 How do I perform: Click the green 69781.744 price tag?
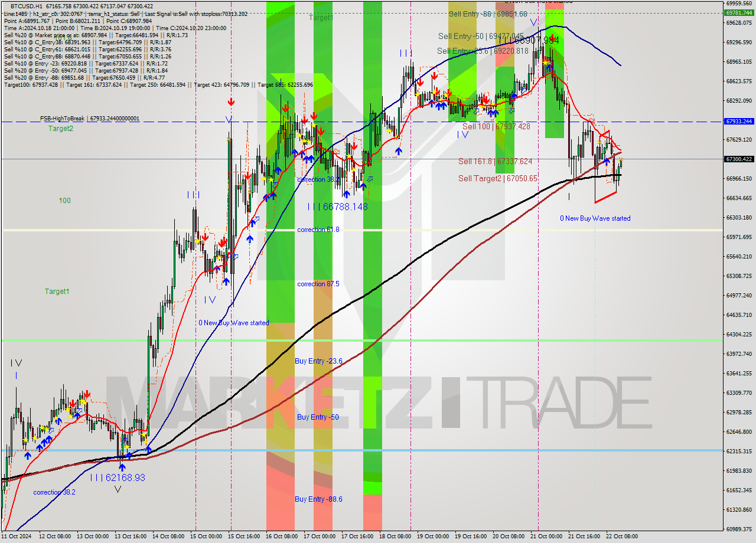pos(739,12)
